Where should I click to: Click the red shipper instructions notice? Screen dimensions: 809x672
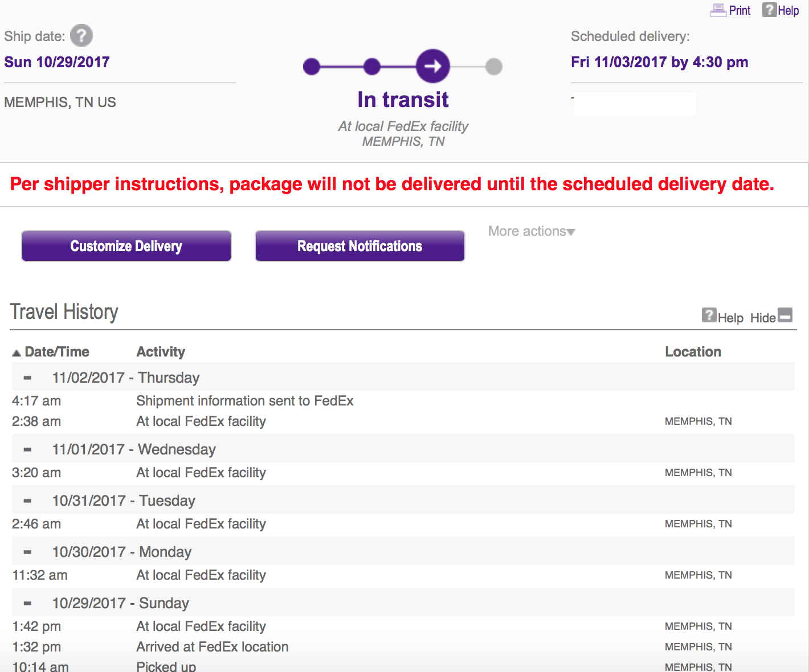tap(393, 184)
